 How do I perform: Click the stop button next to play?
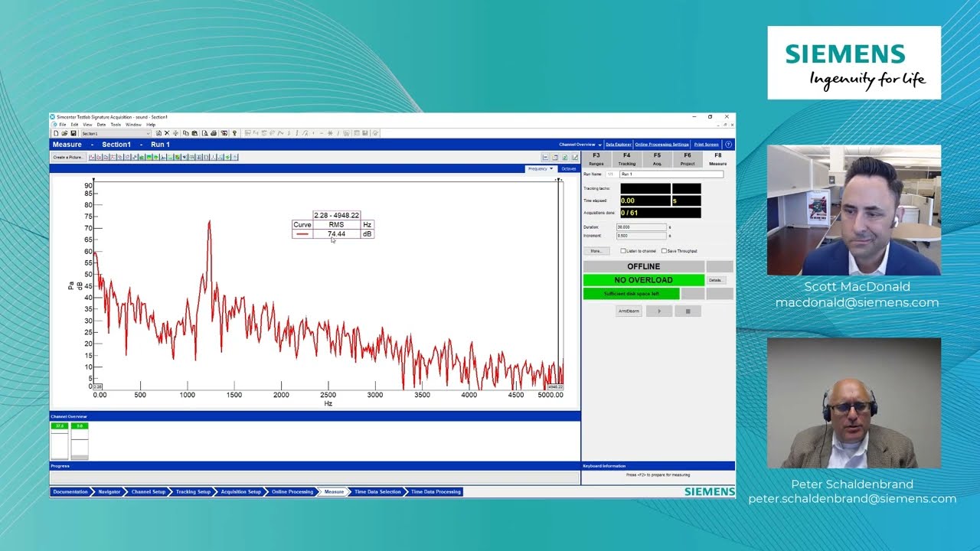pyautogui.click(x=688, y=311)
